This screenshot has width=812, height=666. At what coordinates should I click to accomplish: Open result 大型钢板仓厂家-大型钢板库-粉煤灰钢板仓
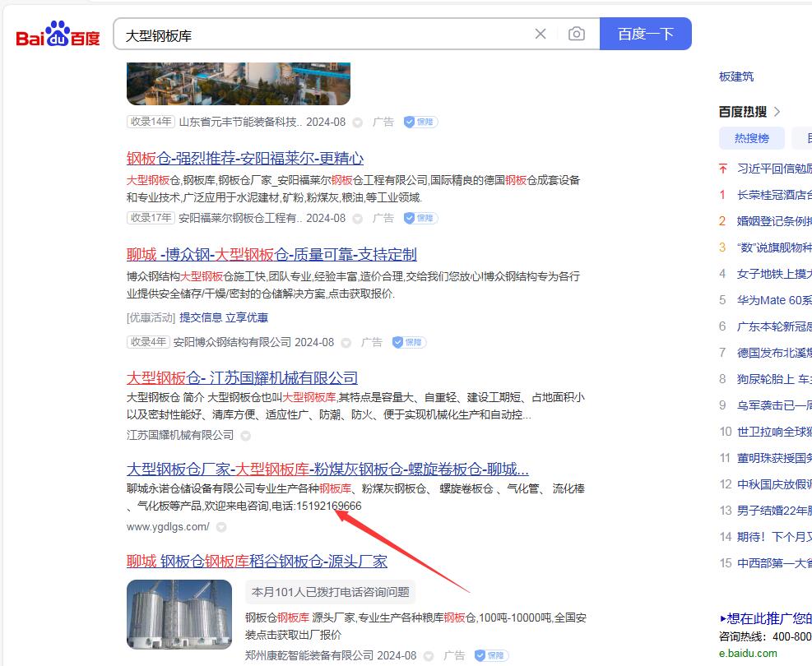click(x=327, y=469)
